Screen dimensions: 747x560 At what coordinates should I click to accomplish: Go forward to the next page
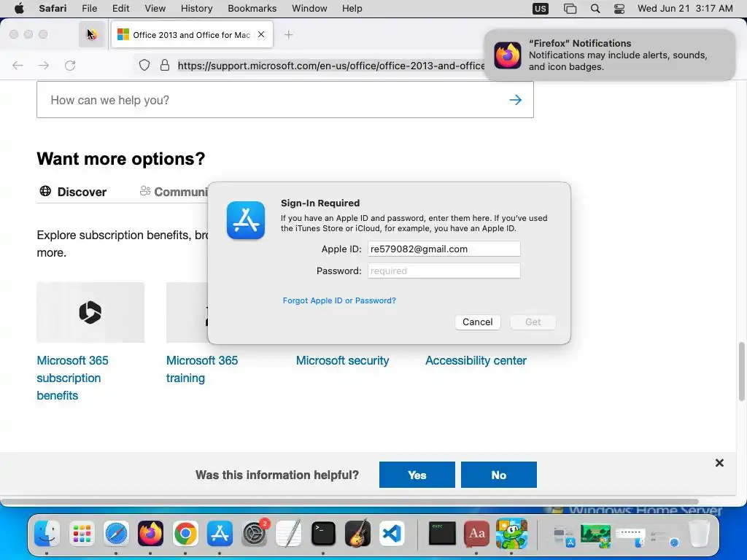(44, 65)
